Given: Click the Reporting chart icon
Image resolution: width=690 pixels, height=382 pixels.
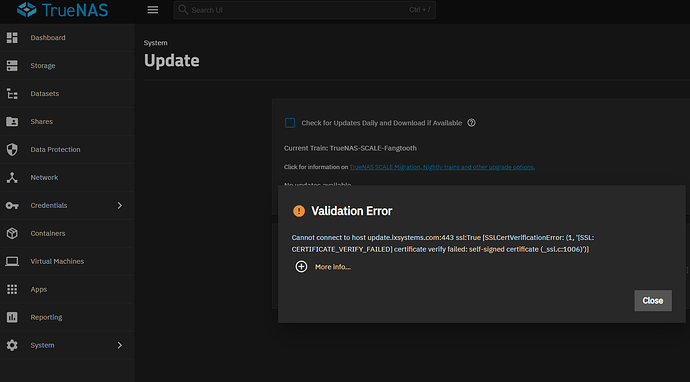Looking at the screenshot, I should tap(12, 317).
